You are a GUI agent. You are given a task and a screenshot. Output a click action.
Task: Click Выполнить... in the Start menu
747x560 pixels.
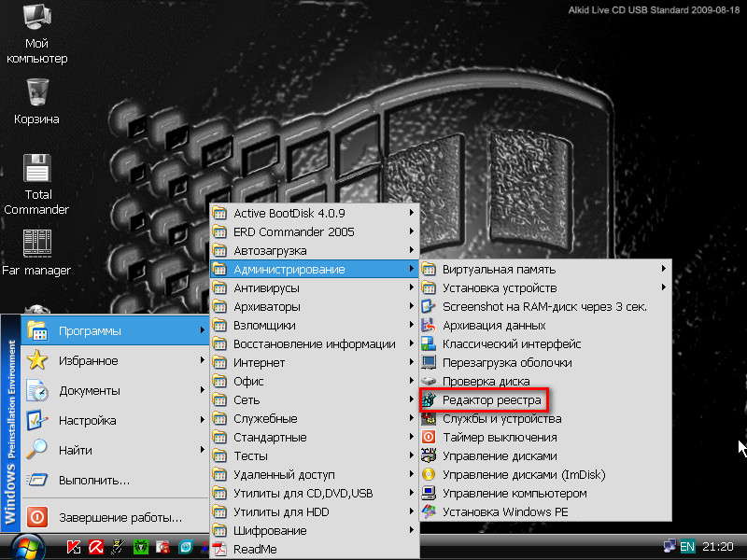point(115,480)
